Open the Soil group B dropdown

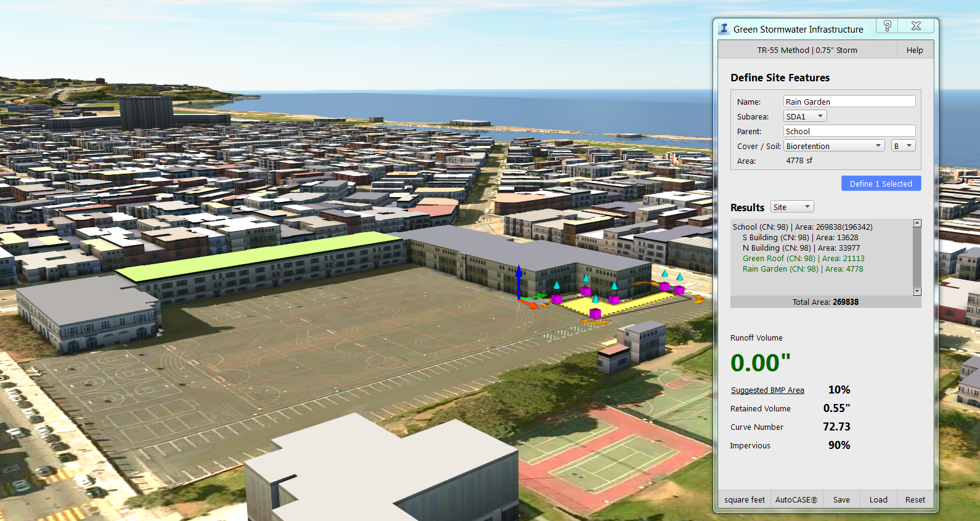point(904,146)
